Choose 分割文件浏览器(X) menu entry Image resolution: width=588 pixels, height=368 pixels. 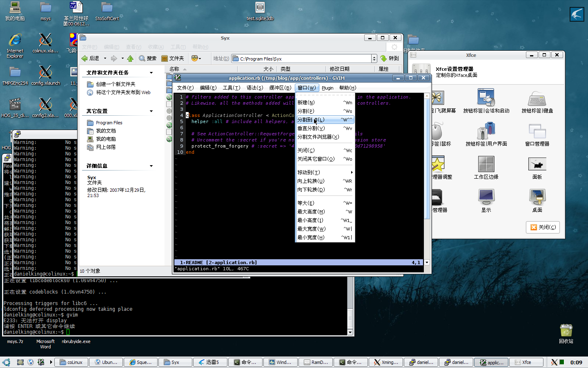325,137
